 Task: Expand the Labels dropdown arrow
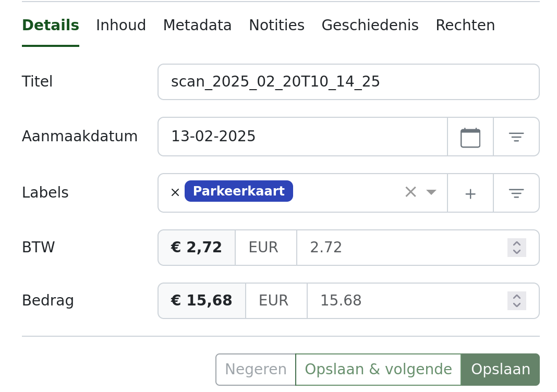431,192
